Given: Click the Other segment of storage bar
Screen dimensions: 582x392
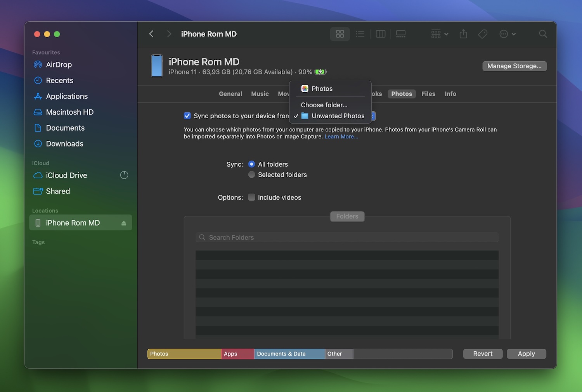Looking at the screenshot, I should [339, 354].
